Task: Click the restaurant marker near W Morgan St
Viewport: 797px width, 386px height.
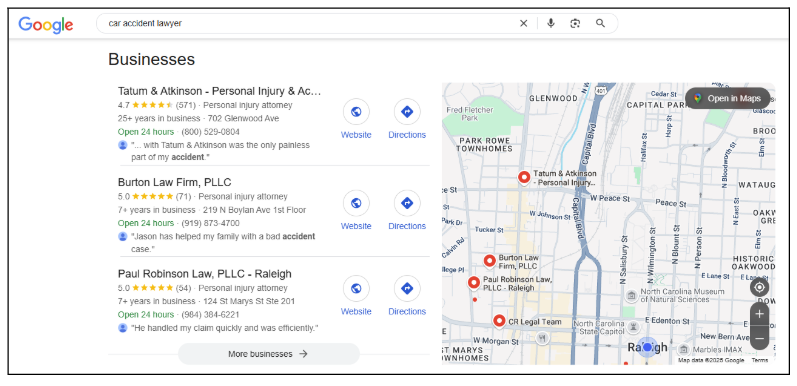Action: coord(543,338)
